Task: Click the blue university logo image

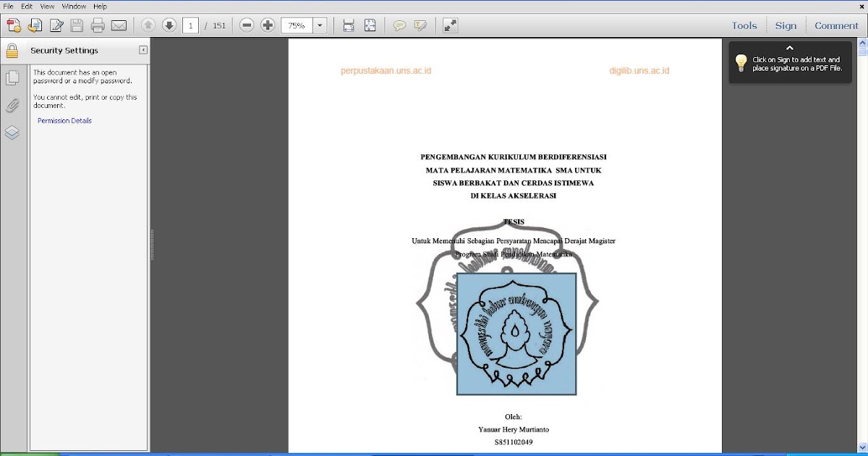Action: point(516,334)
